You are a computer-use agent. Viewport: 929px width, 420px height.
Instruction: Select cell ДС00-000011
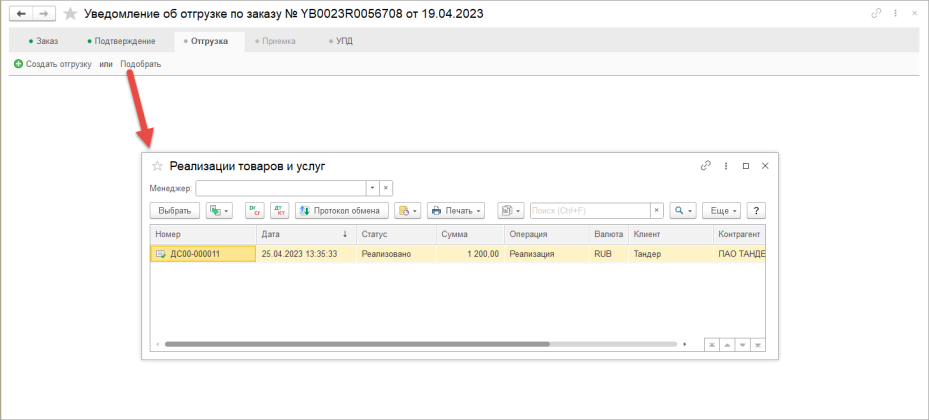click(203, 254)
